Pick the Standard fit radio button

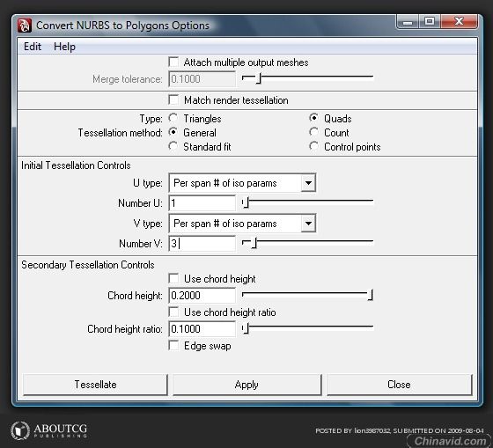173,146
